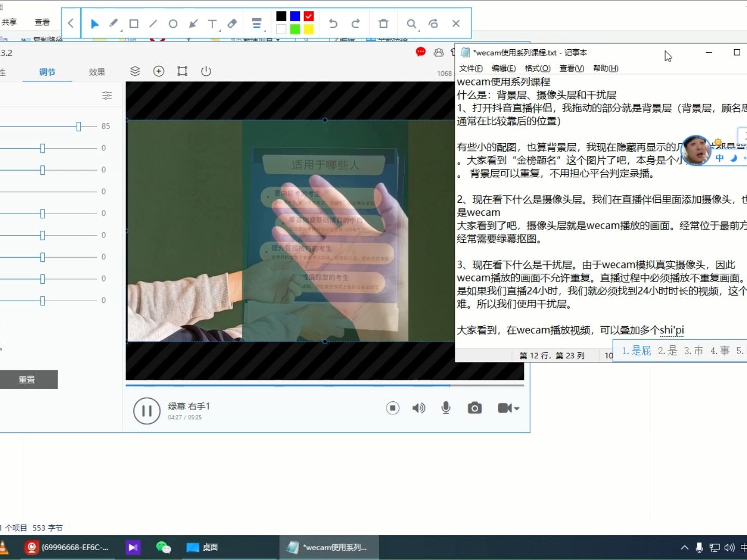Undo the last annotation
Viewport: 747px width, 560px height.
[333, 23]
